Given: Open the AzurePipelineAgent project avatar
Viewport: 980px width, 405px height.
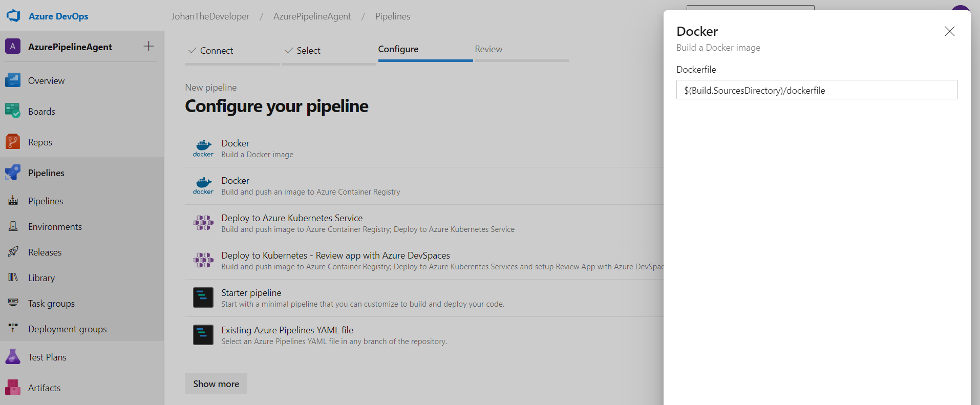Looking at the screenshot, I should pos(13,47).
